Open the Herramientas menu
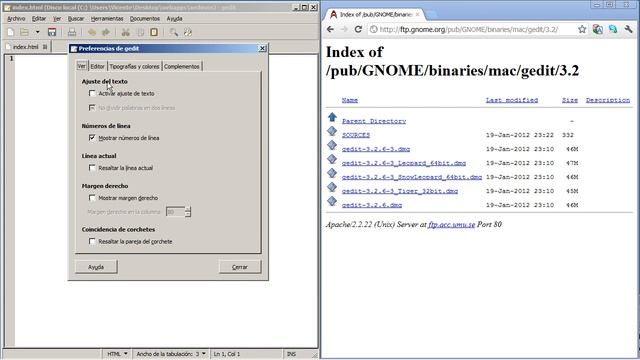 (107, 19)
